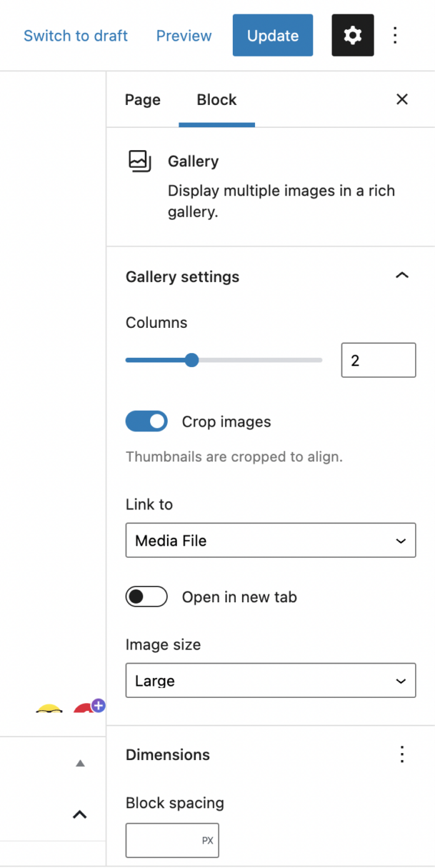Viewport: 435px width, 868px height.
Task: Click the Preview link
Action: click(x=184, y=36)
